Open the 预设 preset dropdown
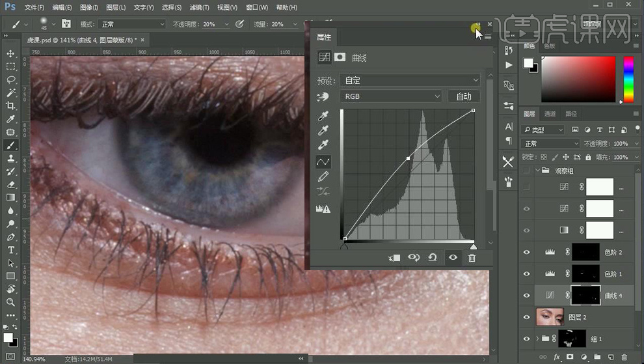The height and width of the screenshot is (364, 644). point(410,81)
